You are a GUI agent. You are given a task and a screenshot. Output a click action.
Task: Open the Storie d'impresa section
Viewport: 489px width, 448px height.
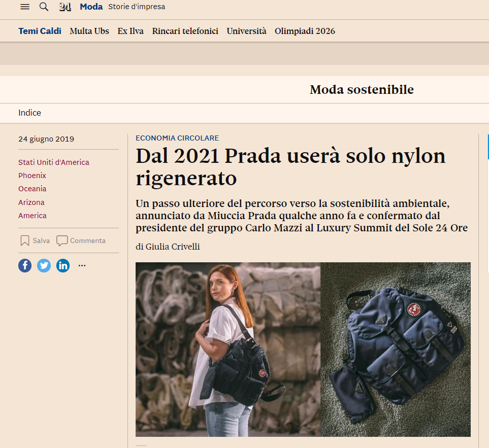point(134,7)
